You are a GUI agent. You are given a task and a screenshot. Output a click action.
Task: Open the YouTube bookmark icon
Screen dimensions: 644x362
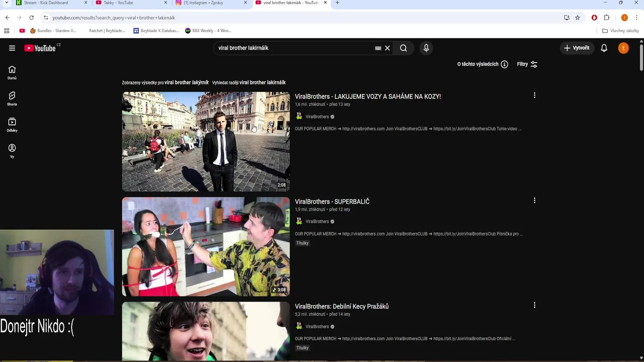[x=22, y=31]
